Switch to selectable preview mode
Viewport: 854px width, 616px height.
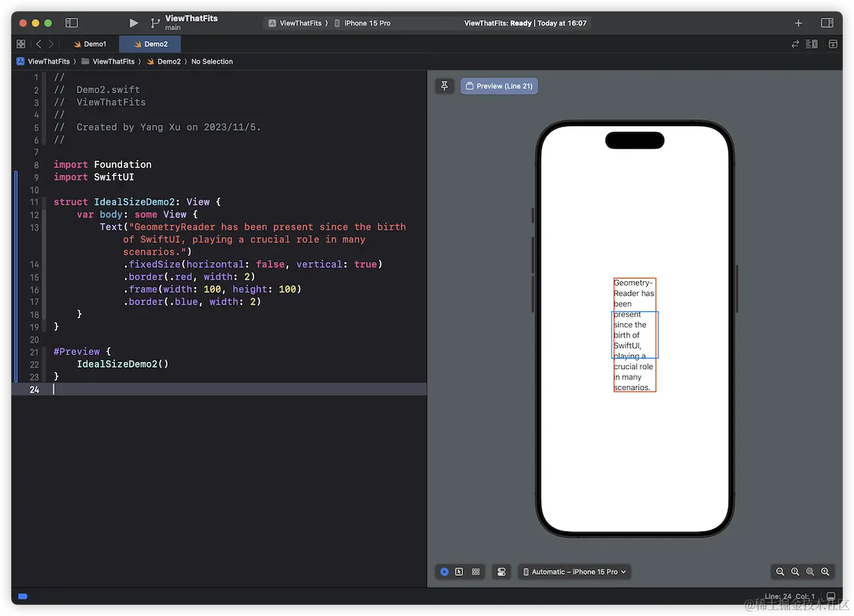pyautogui.click(x=459, y=572)
